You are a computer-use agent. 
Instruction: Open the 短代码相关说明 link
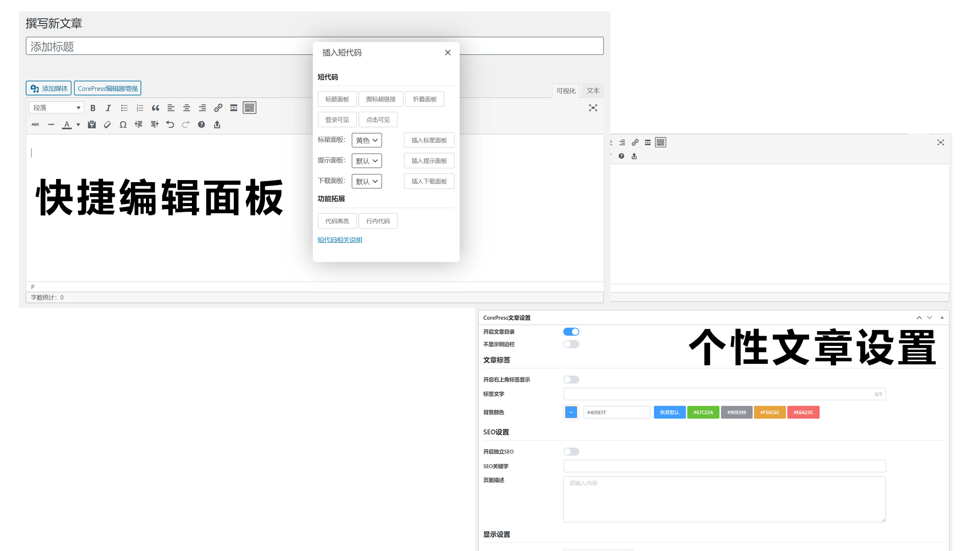tap(339, 239)
